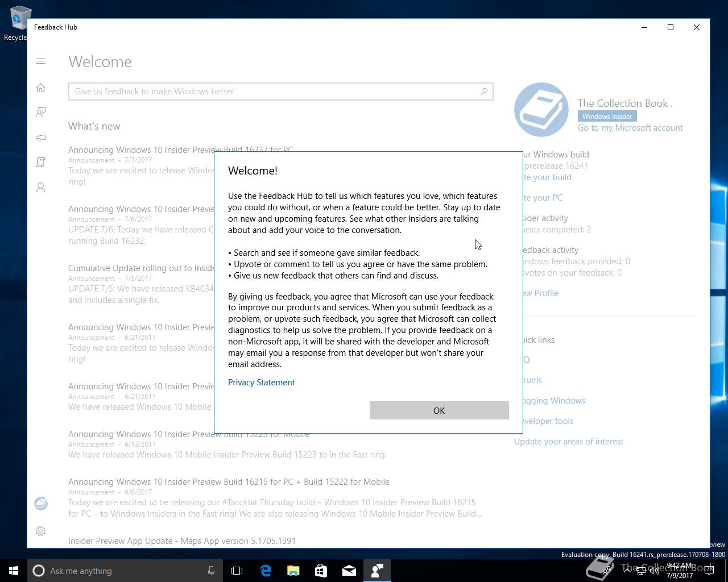This screenshot has width=728, height=582.
Task: Click the Cortana microphone icon
Action: point(211,571)
